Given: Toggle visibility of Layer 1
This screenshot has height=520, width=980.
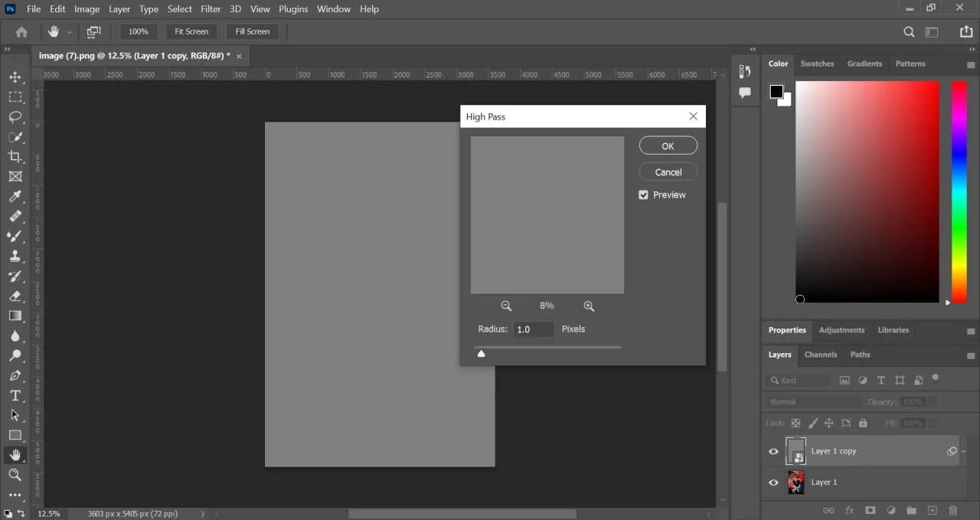Looking at the screenshot, I should [x=773, y=482].
